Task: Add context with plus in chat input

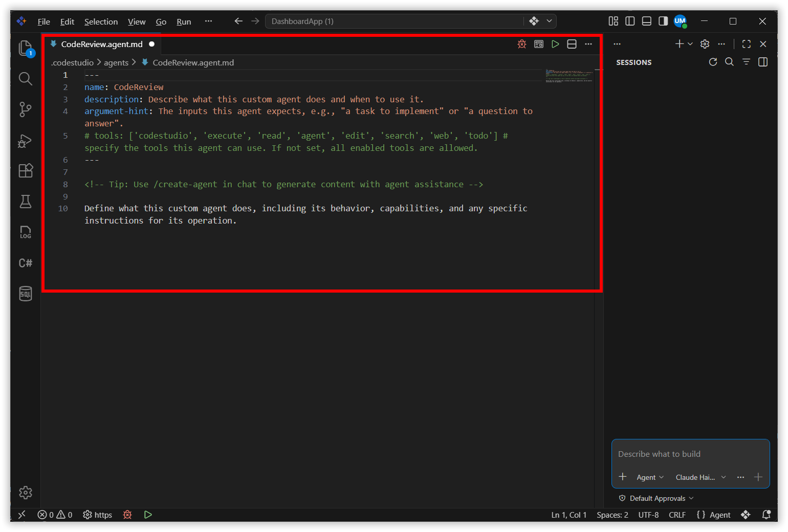Action: click(623, 477)
